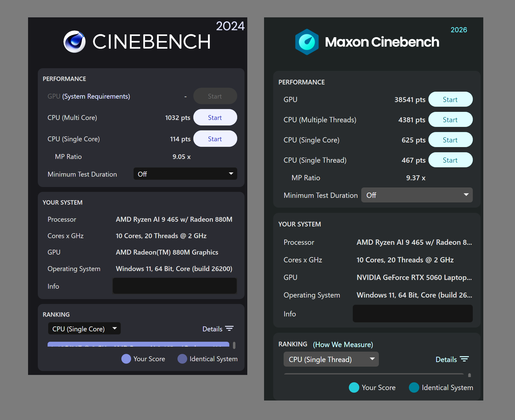Click the ranking list scrollbar in Cinebench 2026

point(470,375)
